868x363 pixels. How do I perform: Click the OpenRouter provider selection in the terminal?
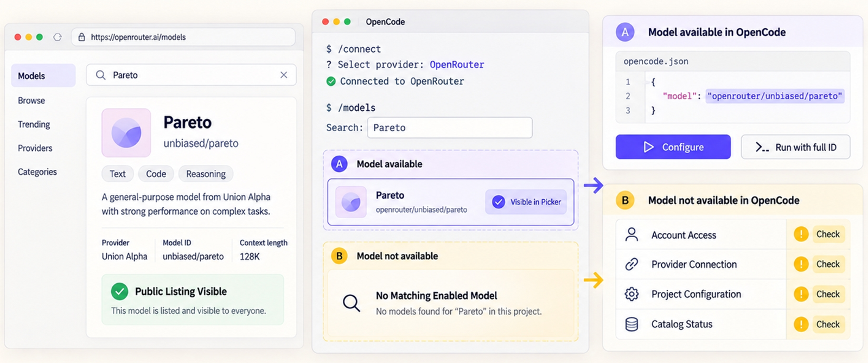tap(457, 65)
